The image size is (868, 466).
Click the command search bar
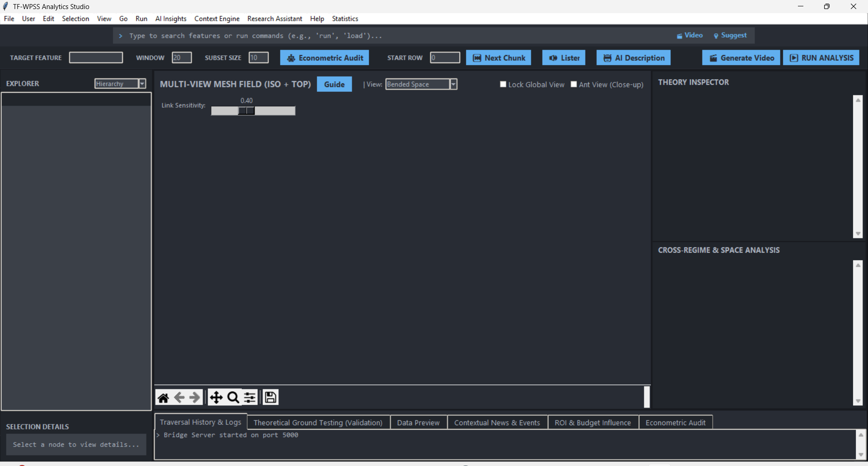(393, 36)
